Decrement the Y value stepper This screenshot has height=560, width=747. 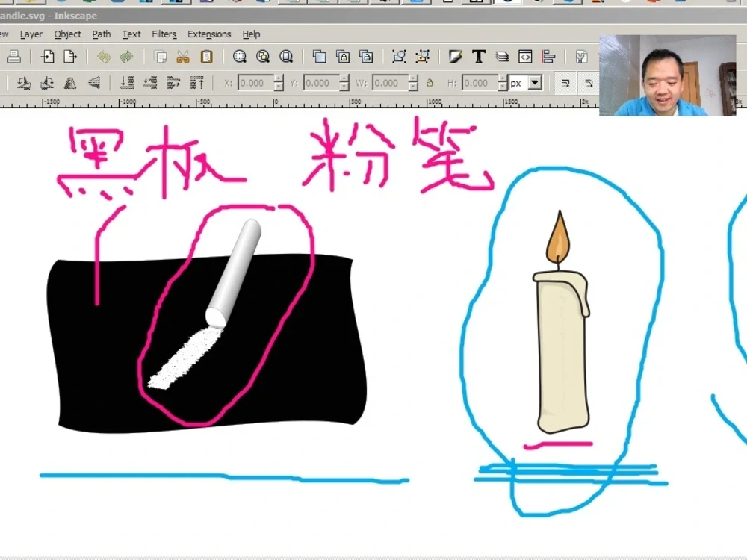pos(344,87)
